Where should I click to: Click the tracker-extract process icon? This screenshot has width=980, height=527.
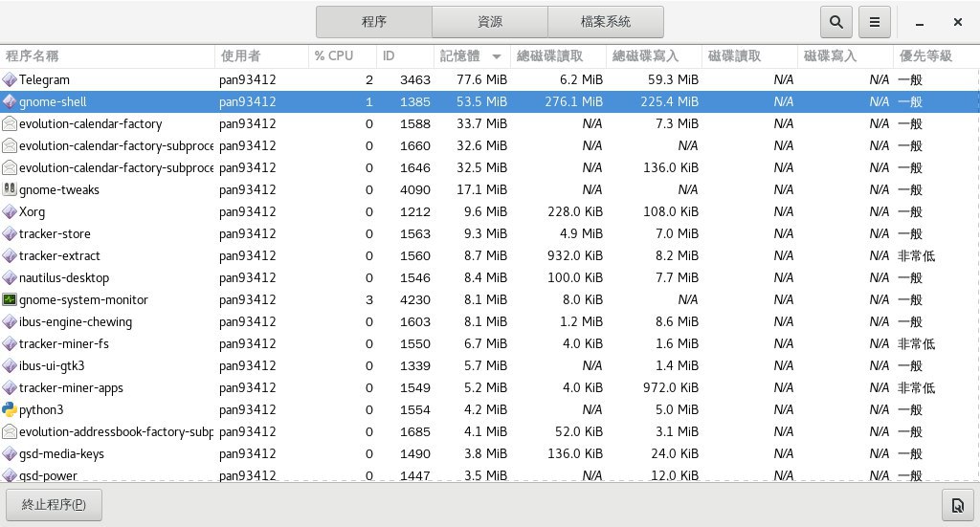point(10,255)
